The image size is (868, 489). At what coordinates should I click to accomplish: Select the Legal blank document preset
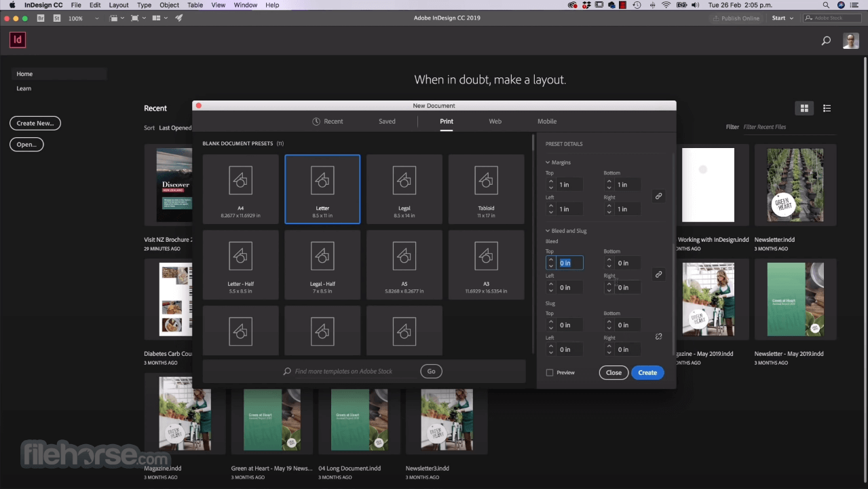coord(404,189)
